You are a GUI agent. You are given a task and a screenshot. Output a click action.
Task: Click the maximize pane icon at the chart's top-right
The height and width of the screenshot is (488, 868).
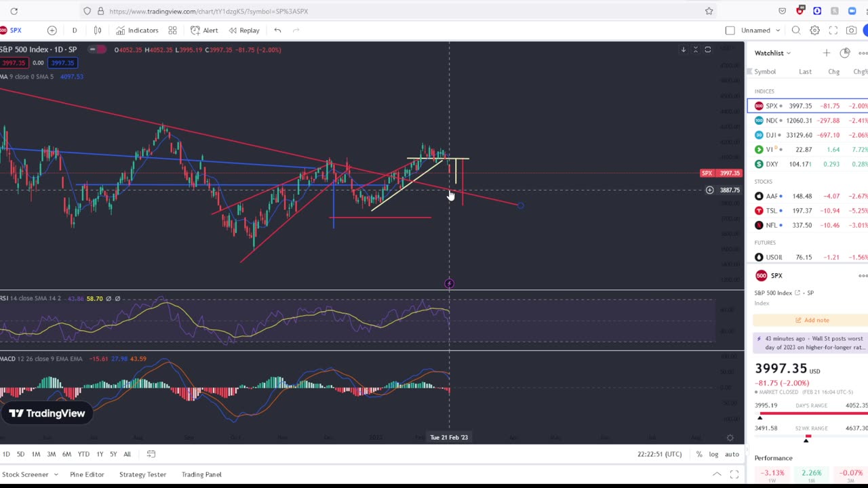click(707, 49)
